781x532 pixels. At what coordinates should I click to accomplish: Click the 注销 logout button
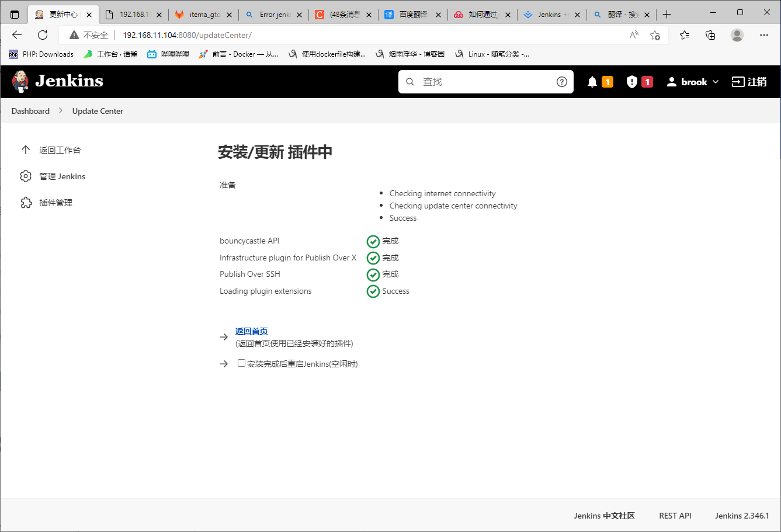(x=749, y=82)
